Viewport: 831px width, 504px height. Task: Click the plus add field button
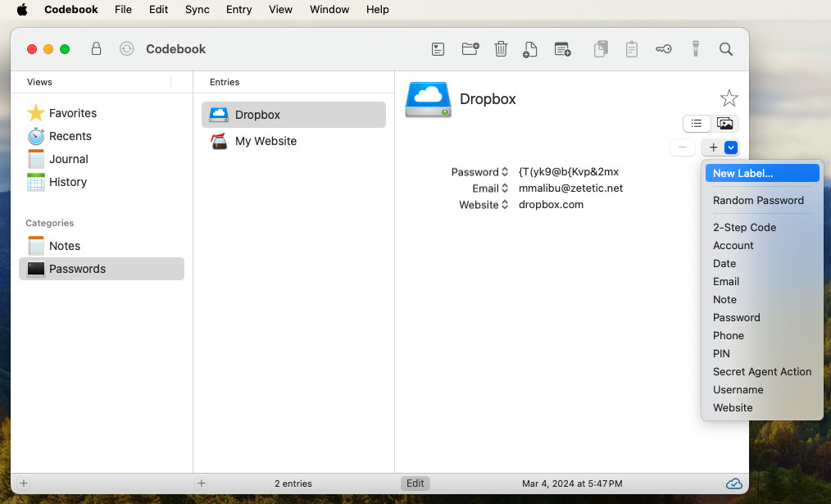[713, 148]
